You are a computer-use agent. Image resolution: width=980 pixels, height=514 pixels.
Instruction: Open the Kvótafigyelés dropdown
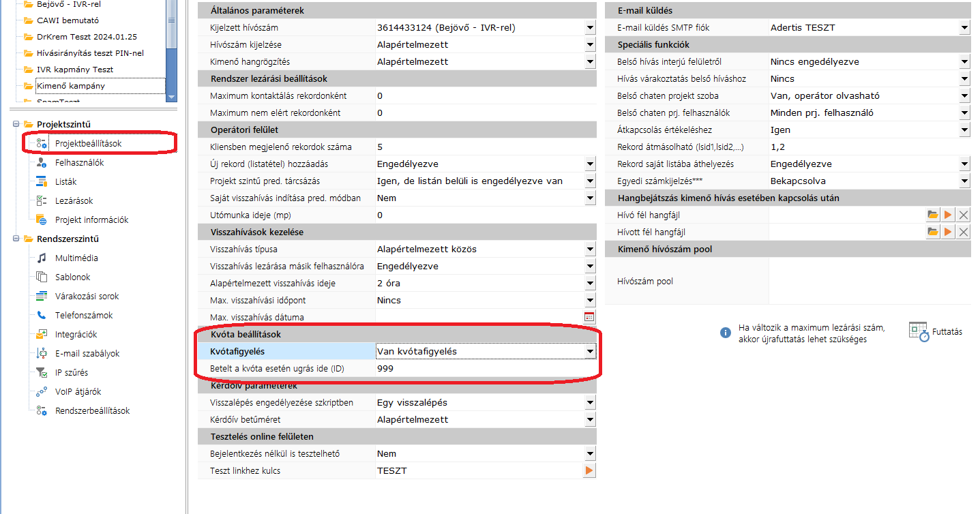(590, 352)
